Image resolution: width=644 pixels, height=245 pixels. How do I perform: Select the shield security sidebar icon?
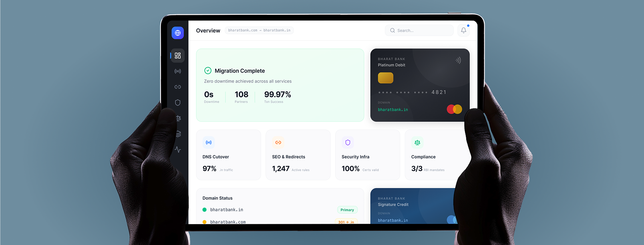[177, 102]
